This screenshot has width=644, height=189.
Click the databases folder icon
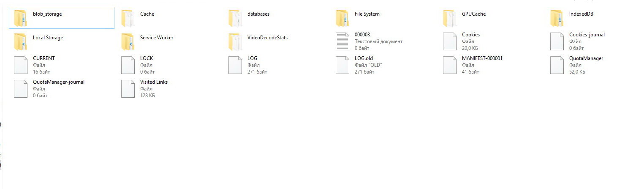pyautogui.click(x=235, y=18)
